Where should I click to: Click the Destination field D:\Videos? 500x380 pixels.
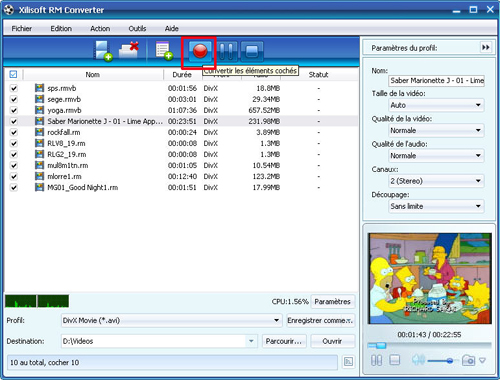pos(153,341)
